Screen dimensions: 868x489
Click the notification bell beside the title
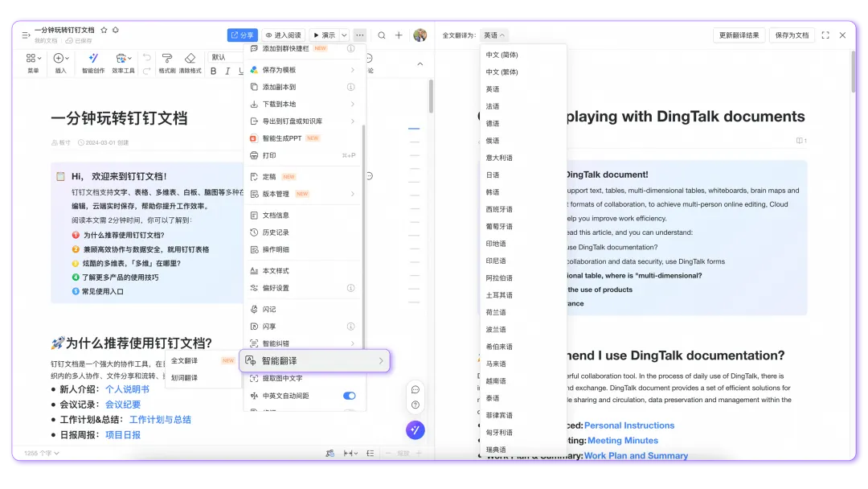116,30
